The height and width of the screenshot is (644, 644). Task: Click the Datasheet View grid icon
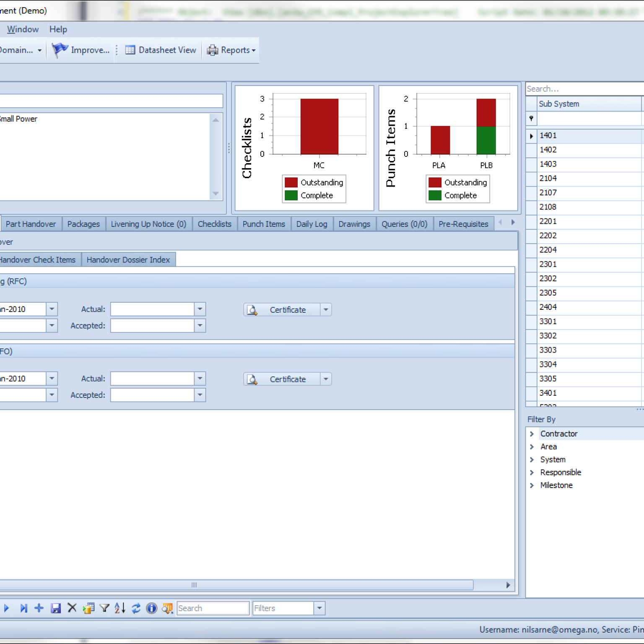coord(130,50)
